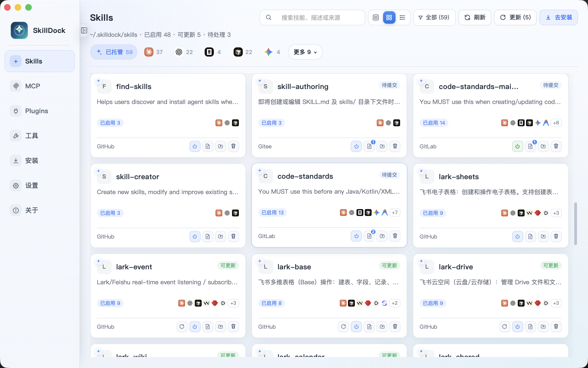Image resolution: width=588 pixels, height=368 pixels.
Task: Open MCP in sidebar
Action: click(40, 86)
